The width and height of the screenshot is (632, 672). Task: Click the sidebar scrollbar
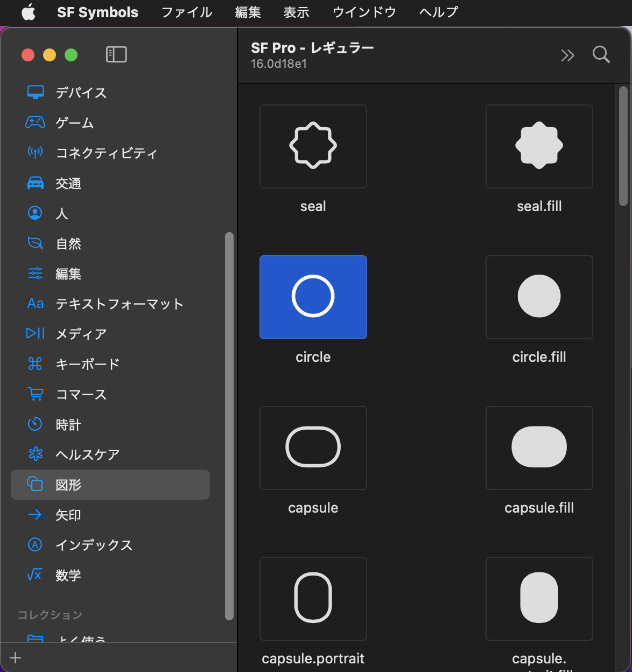pos(229,425)
